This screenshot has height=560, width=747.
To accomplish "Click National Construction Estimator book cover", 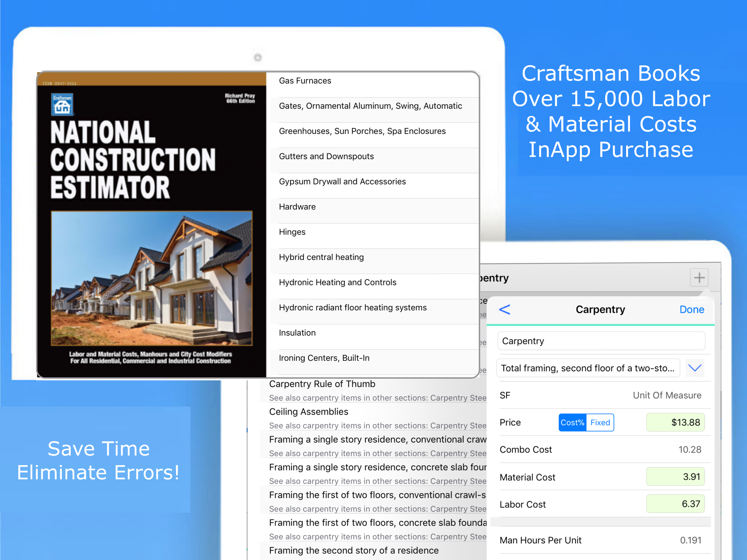I will coord(152,224).
